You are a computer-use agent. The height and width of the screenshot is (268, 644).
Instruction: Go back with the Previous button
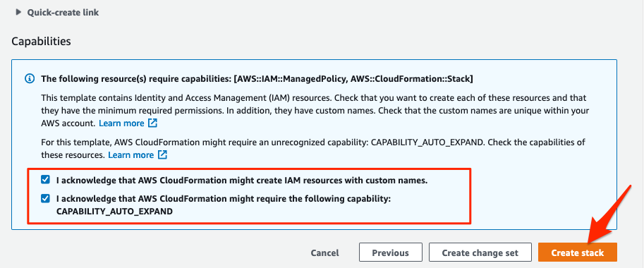390,252
